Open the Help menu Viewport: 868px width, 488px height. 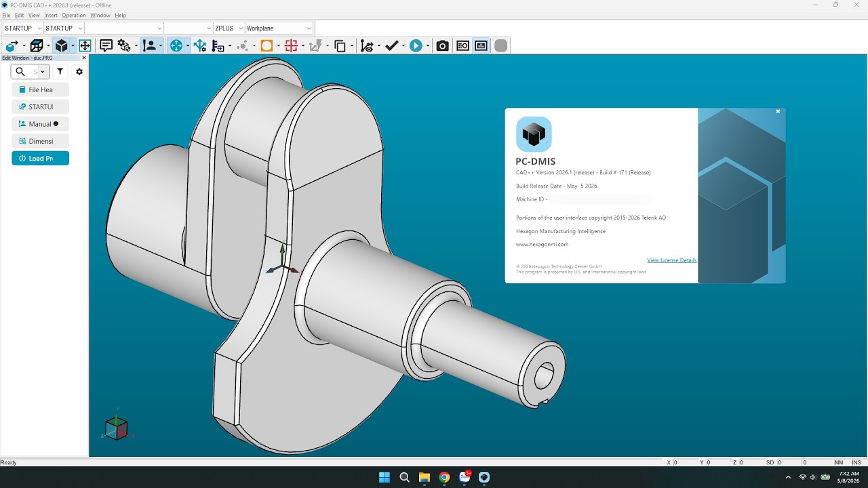point(120,15)
